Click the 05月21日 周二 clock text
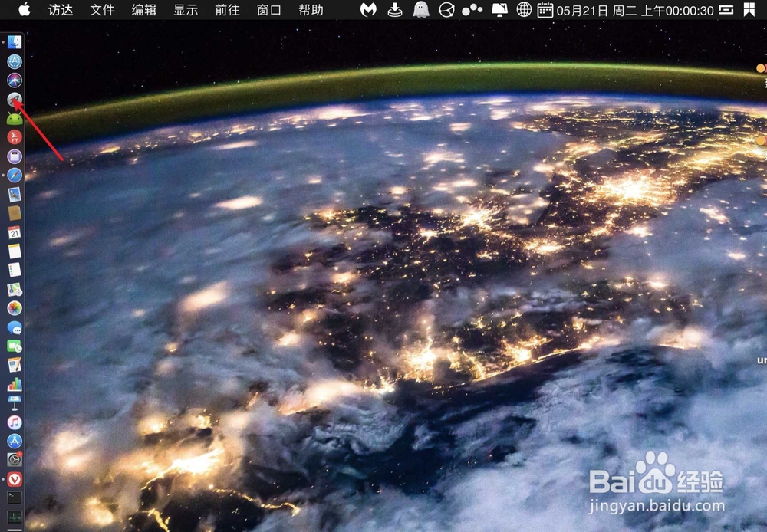Viewport: 767px width, 532px height. point(635,10)
